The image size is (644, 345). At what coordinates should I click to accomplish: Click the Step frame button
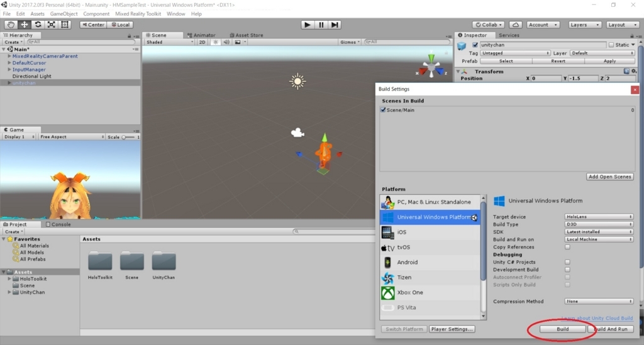335,25
